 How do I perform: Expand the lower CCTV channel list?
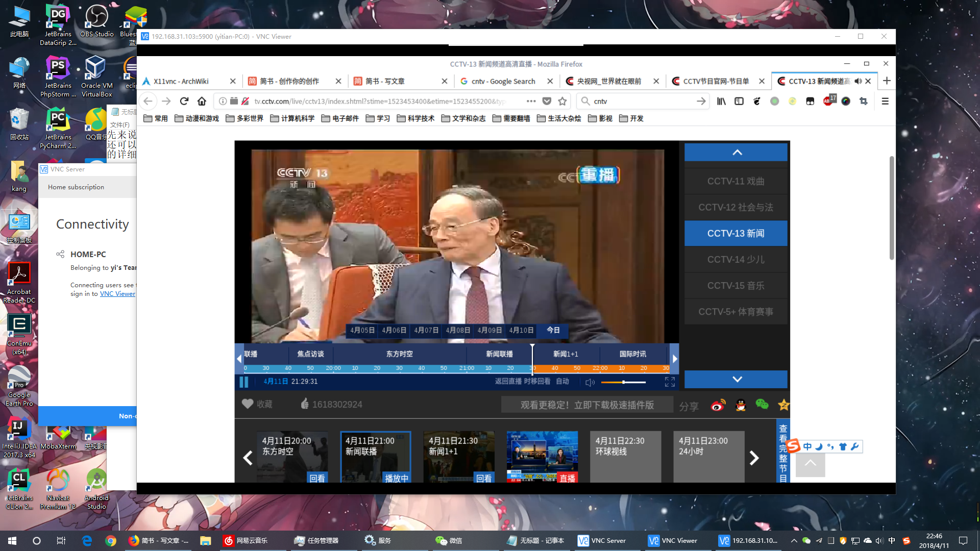(x=736, y=379)
